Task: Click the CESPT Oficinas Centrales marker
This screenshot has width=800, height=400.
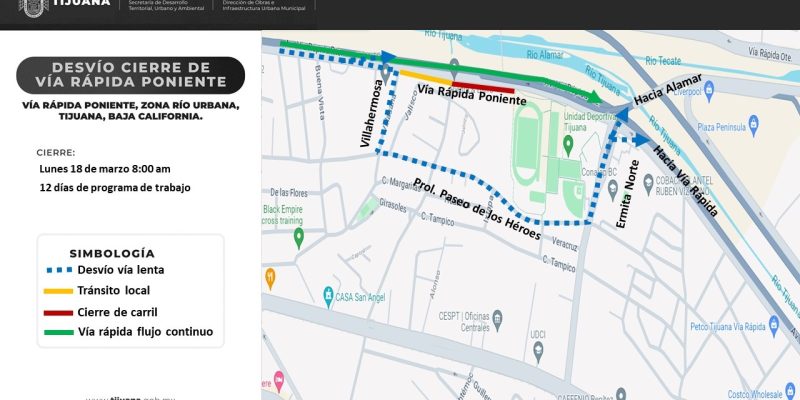Action: coord(497,319)
